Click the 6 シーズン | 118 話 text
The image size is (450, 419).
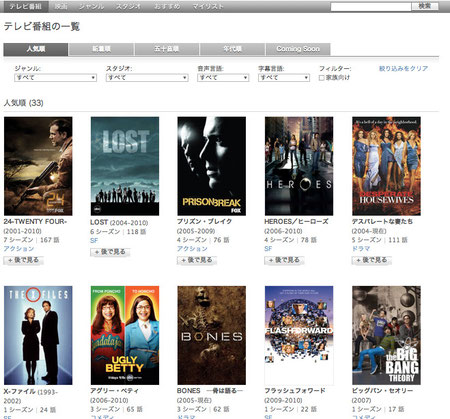[118, 232]
